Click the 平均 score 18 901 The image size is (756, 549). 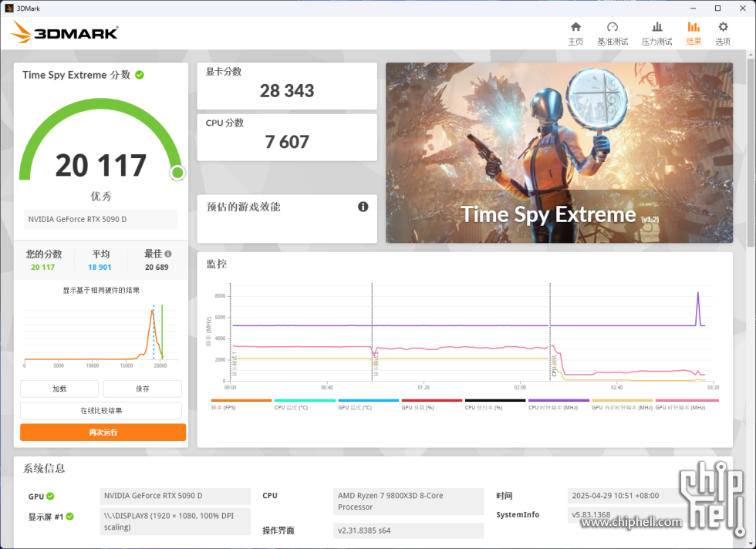pyautogui.click(x=100, y=267)
